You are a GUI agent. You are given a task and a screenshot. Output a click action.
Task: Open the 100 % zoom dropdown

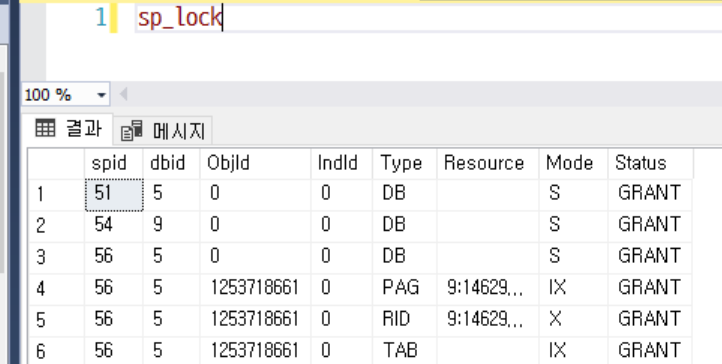point(101,95)
